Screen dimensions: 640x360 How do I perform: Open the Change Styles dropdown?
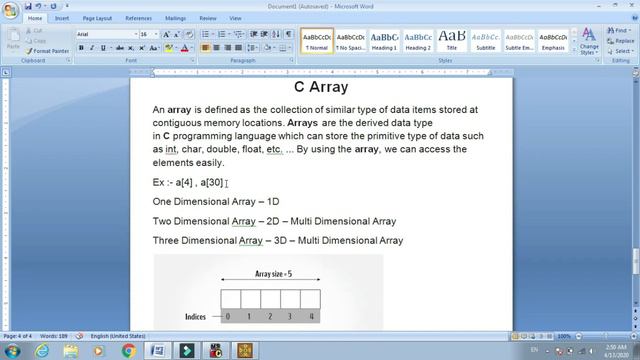point(589,41)
